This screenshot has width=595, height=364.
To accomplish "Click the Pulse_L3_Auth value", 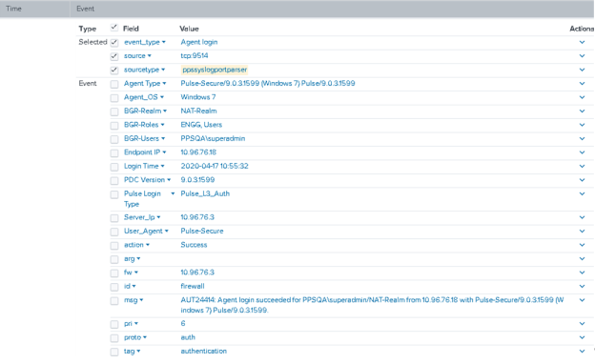I will coord(205,193).
